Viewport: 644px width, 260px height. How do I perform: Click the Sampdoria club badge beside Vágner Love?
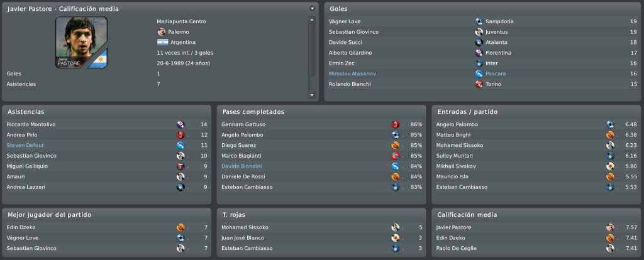coord(479,21)
